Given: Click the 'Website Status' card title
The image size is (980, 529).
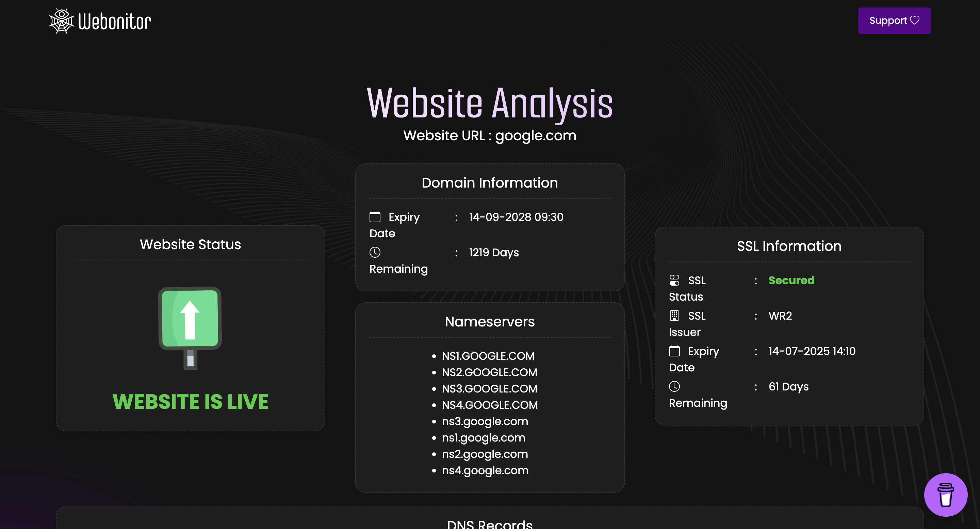Looking at the screenshot, I should pyautogui.click(x=190, y=244).
